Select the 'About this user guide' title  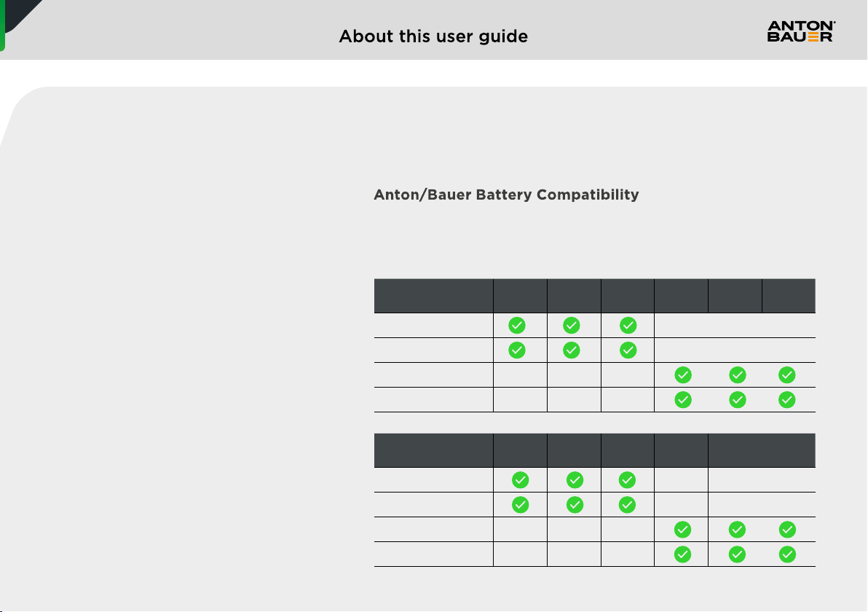[x=433, y=36]
